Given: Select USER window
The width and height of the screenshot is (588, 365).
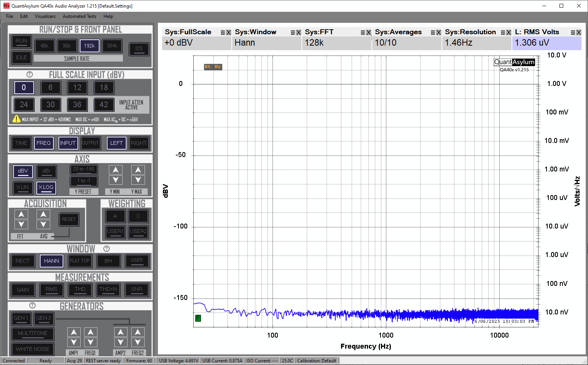Looking at the screenshot, I should (x=137, y=261).
